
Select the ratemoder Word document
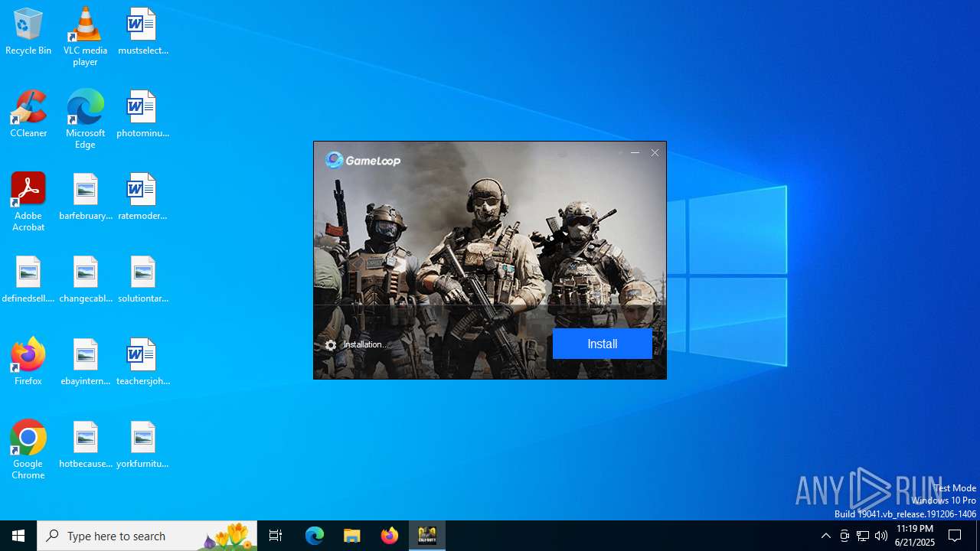pos(142,197)
